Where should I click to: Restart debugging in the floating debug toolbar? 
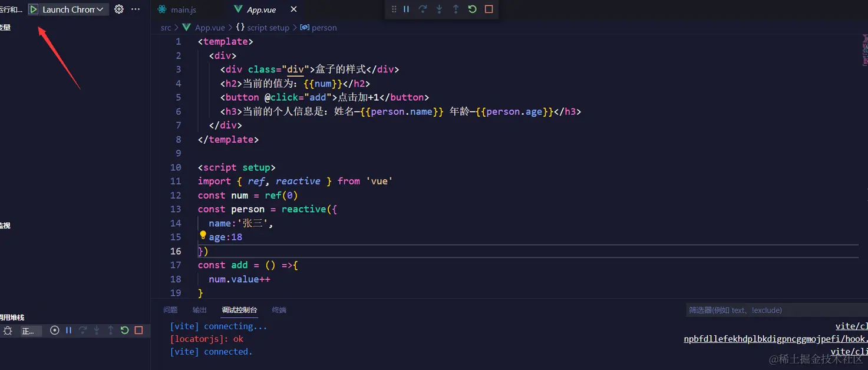(x=472, y=9)
